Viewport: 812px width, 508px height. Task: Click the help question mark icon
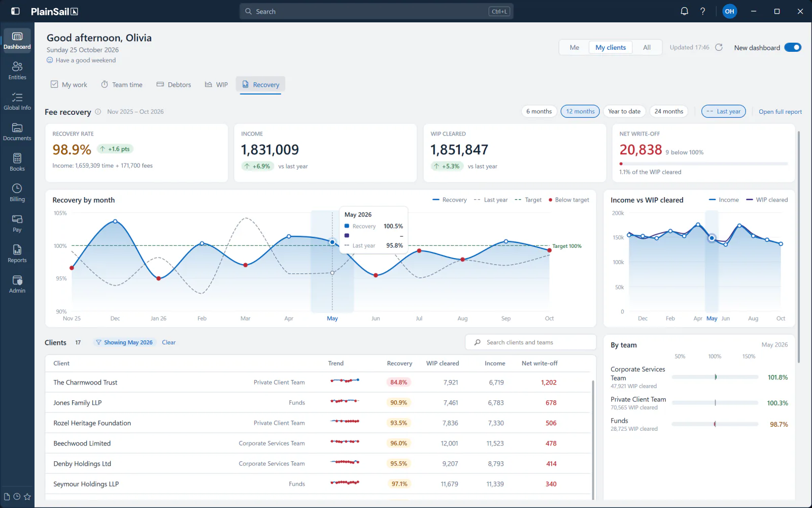click(x=703, y=11)
